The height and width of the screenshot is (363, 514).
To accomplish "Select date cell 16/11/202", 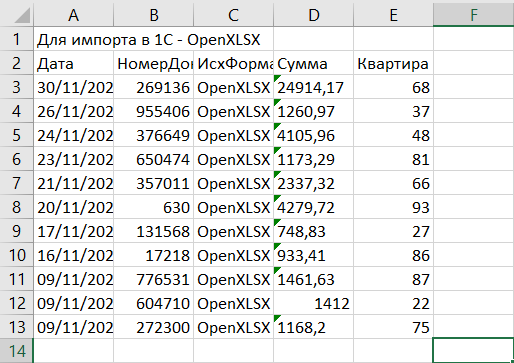I will click(x=73, y=255).
